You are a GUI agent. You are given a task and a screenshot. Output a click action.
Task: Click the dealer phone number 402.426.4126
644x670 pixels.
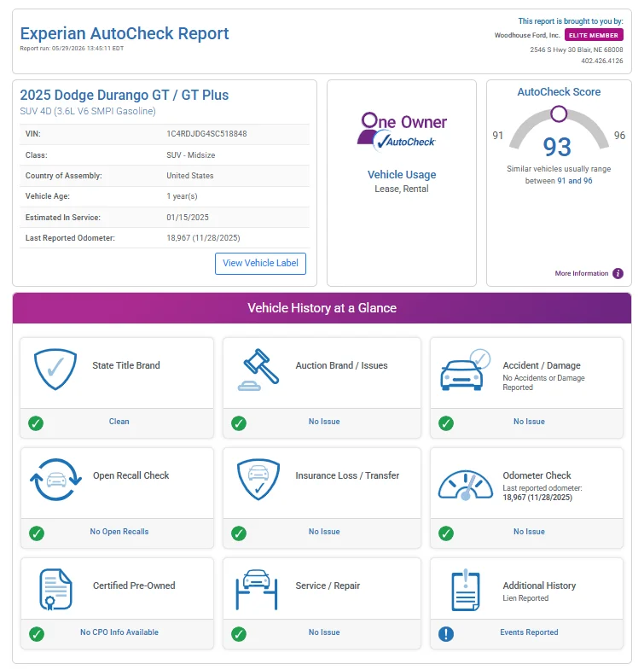pos(601,61)
